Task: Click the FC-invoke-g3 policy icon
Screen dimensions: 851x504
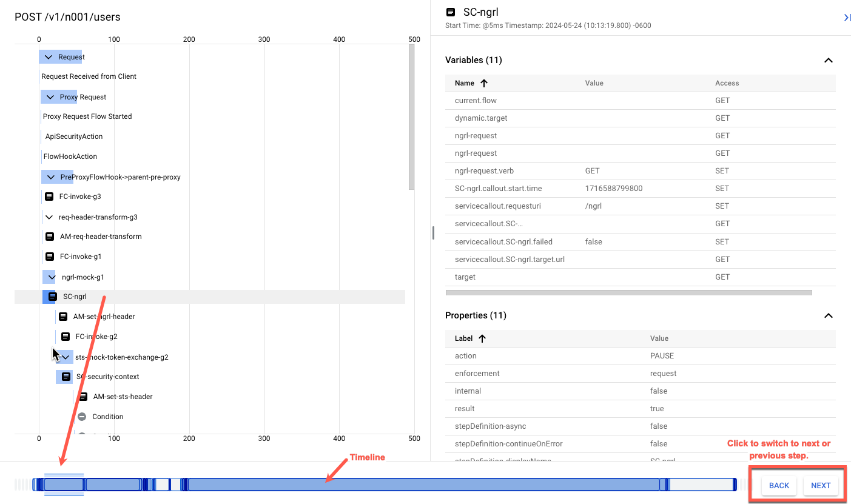Action: click(49, 197)
